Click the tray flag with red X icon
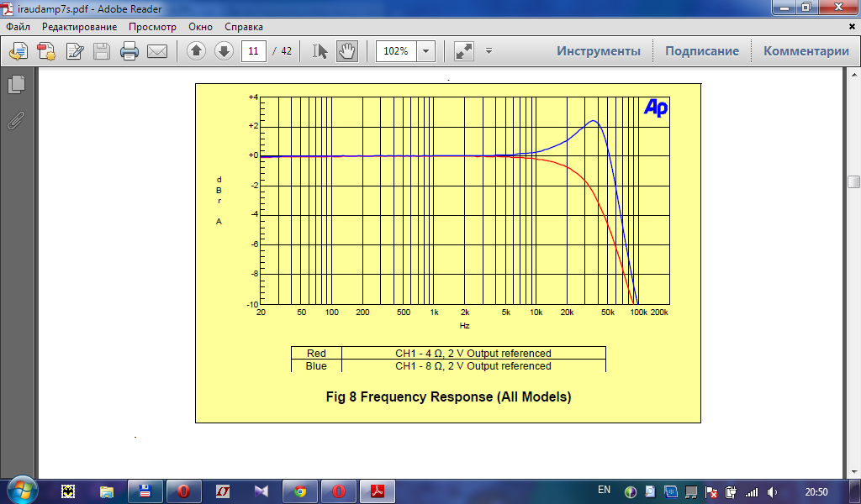 click(x=711, y=492)
